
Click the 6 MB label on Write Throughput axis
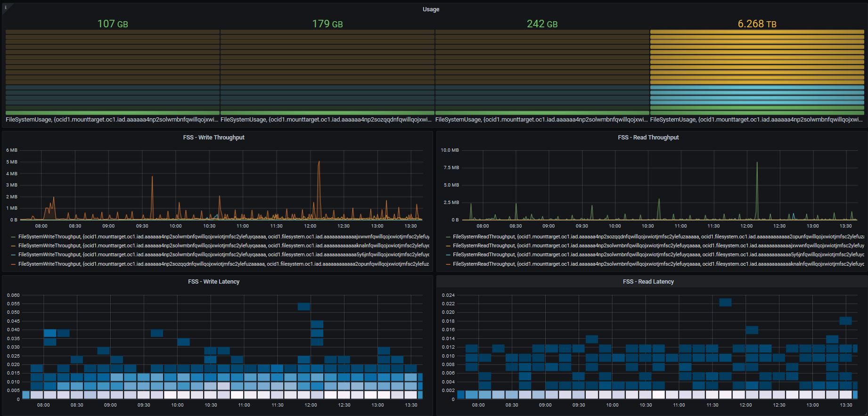click(12, 150)
